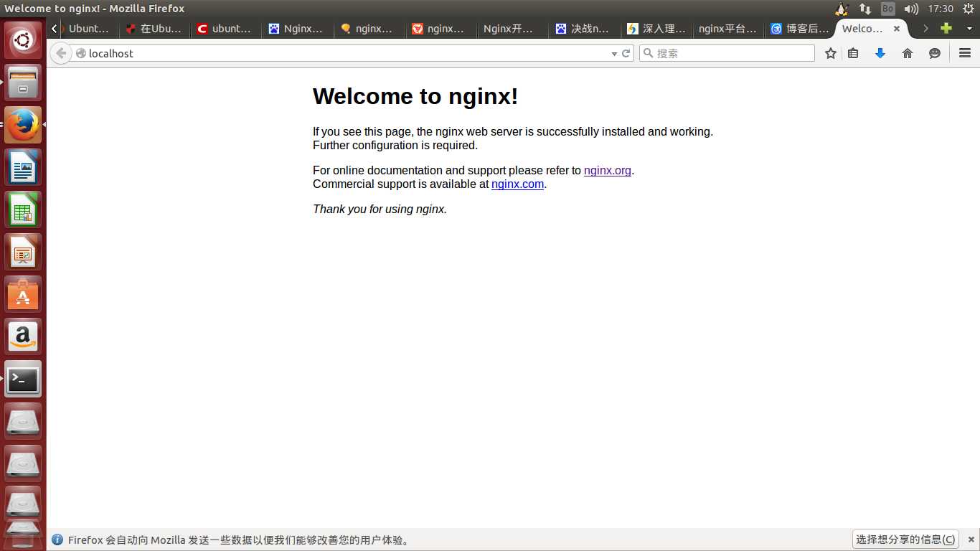Open a new tab with the plus icon
Image resolution: width=980 pixels, height=551 pixels.
pos(946,29)
